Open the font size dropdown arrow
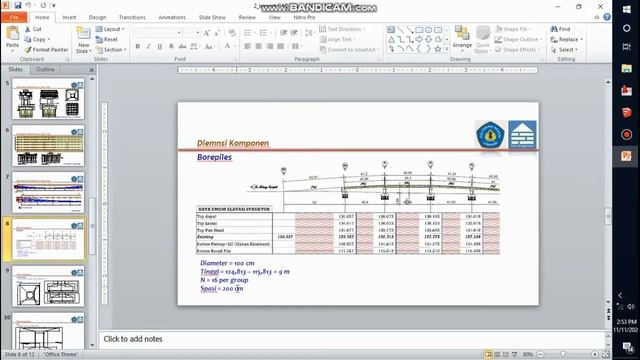Screen dimensions: 640x360 click(198, 33)
